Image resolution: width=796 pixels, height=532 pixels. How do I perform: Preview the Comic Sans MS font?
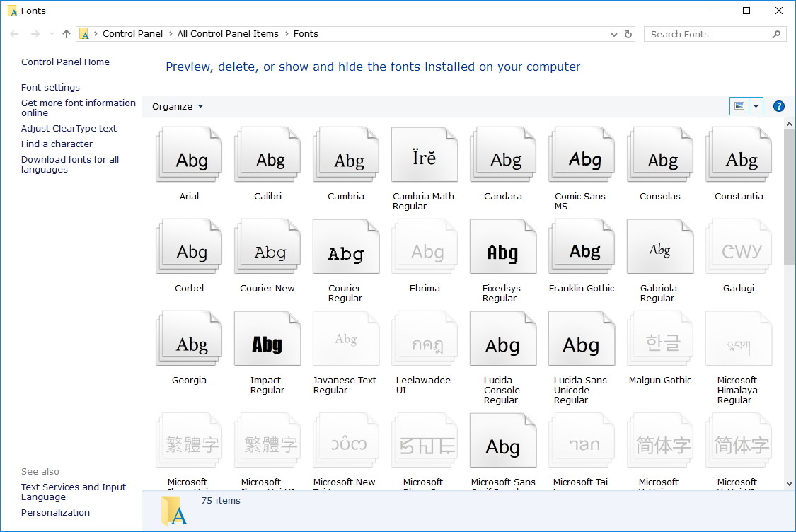coord(581,154)
